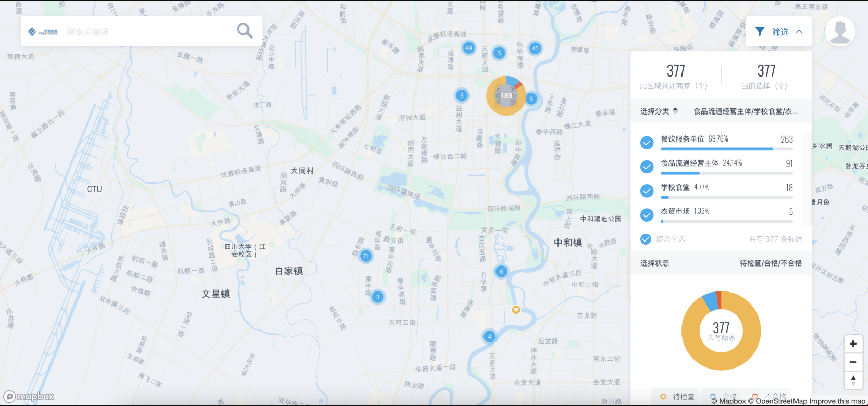
Task: Select the cluster marker labeled 71
Action: (x=366, y=256)
